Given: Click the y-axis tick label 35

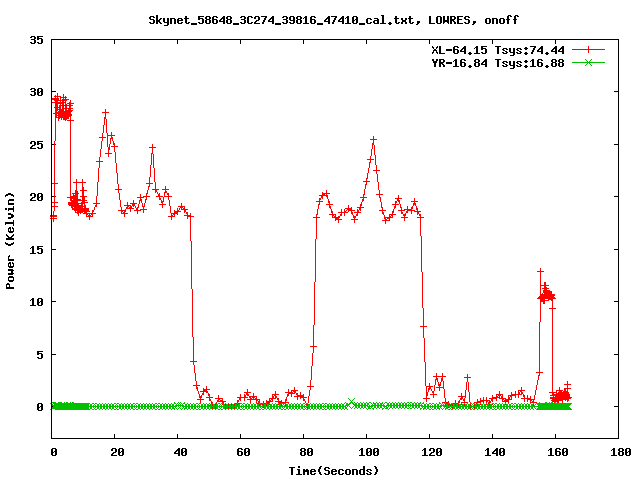Looking at the screenshot, I should click(36, 40).
